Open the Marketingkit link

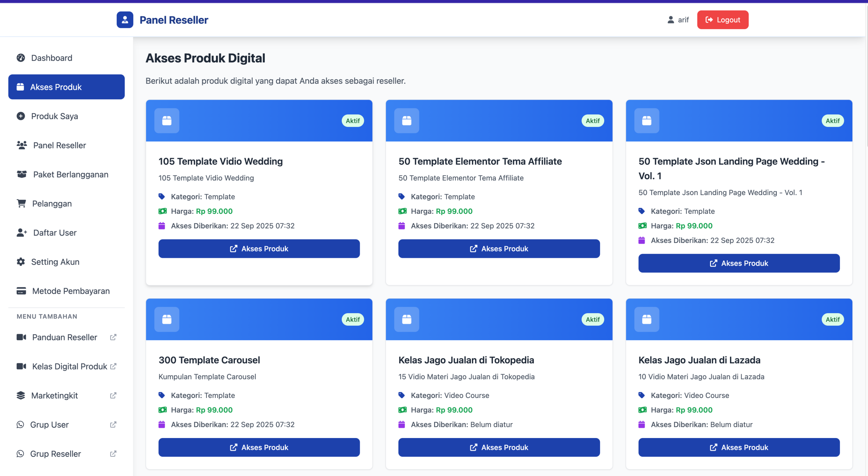coord(54,396)
